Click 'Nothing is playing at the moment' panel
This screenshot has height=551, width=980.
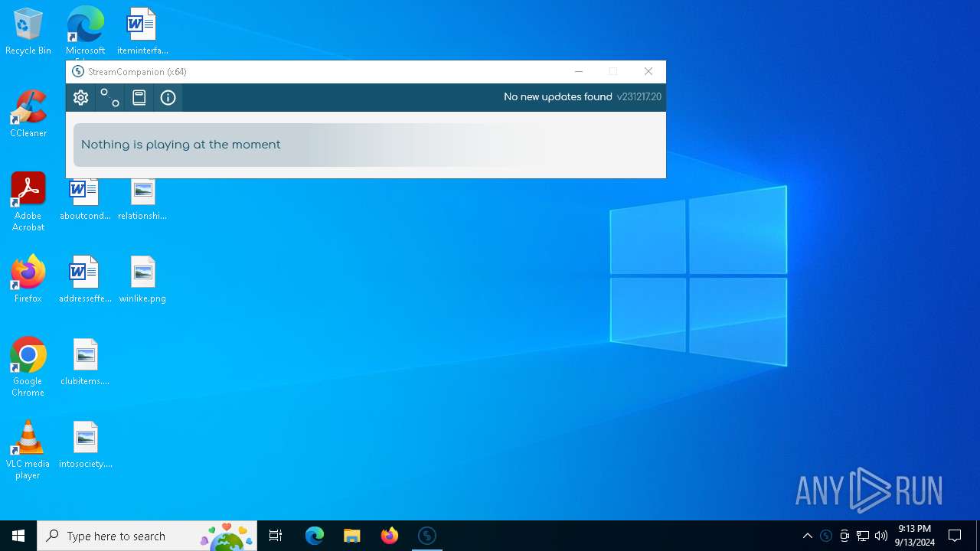[x=311, y=145]
